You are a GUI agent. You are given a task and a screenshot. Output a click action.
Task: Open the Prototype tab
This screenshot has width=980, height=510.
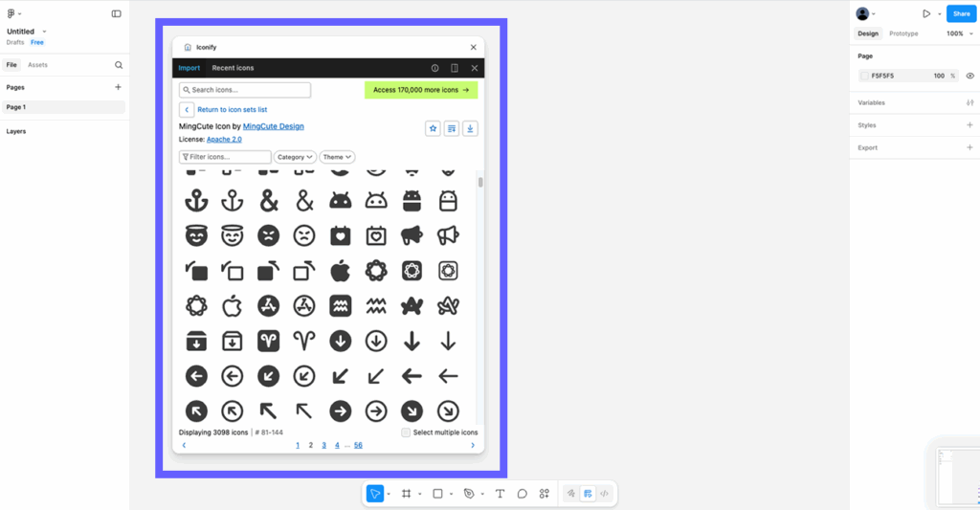coord(903,33)
